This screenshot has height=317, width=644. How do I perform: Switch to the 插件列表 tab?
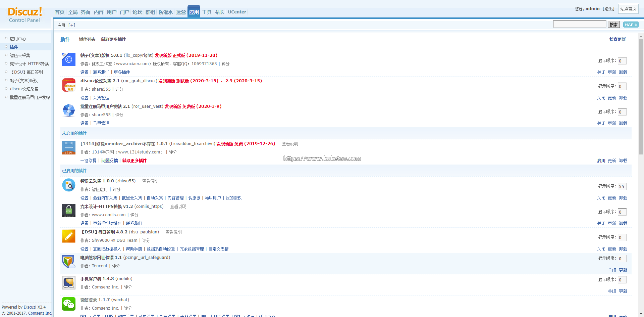pyautogui.click(x=87, y=40)
